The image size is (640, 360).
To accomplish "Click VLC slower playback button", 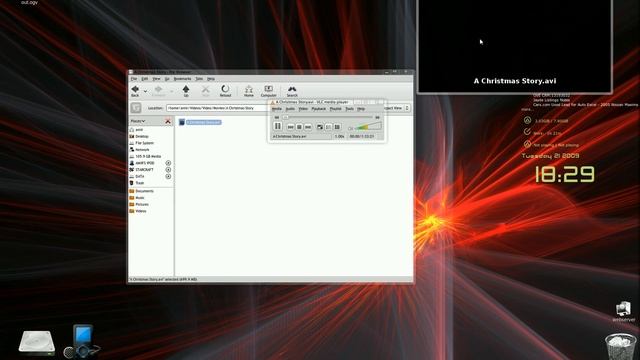I will tap(277, 118).
